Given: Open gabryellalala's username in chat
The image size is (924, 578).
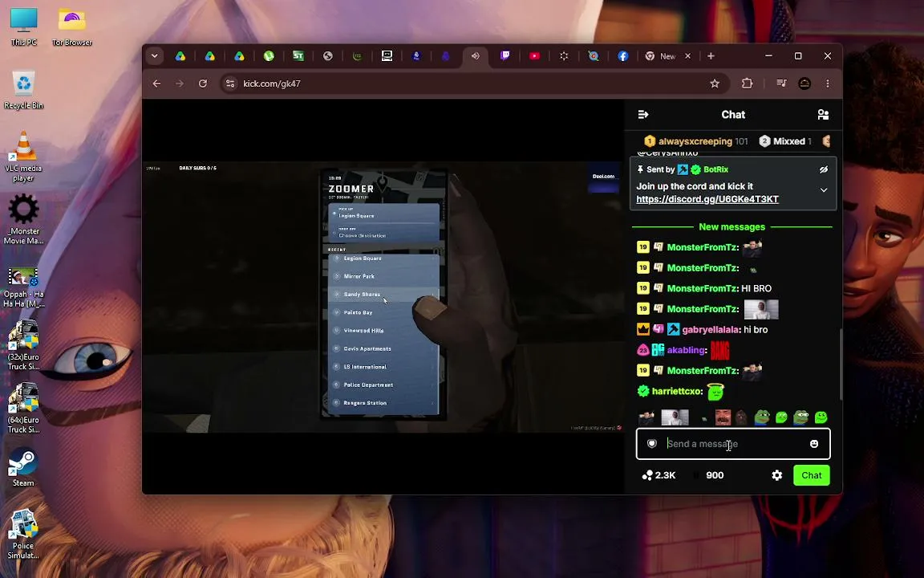Looking at the screenshot, I should tap(711, 330).
